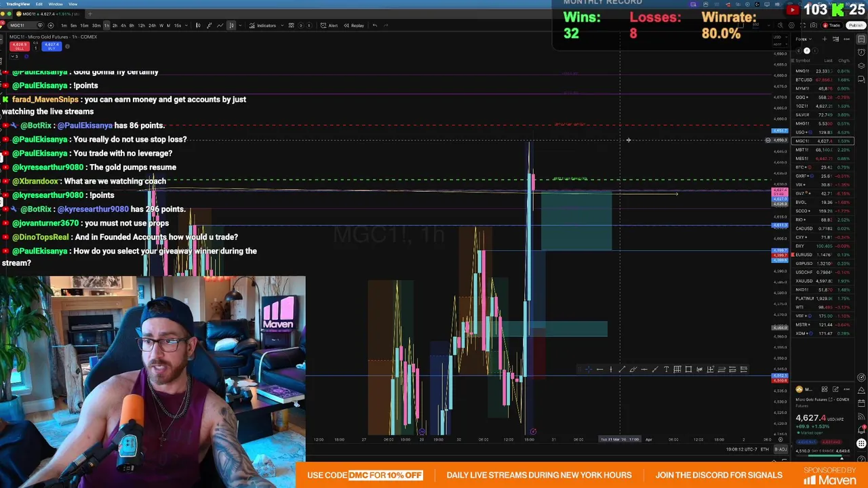Screen dimensions: 868x488
Task: Click the red SELL price button
Action: [19, 46]
